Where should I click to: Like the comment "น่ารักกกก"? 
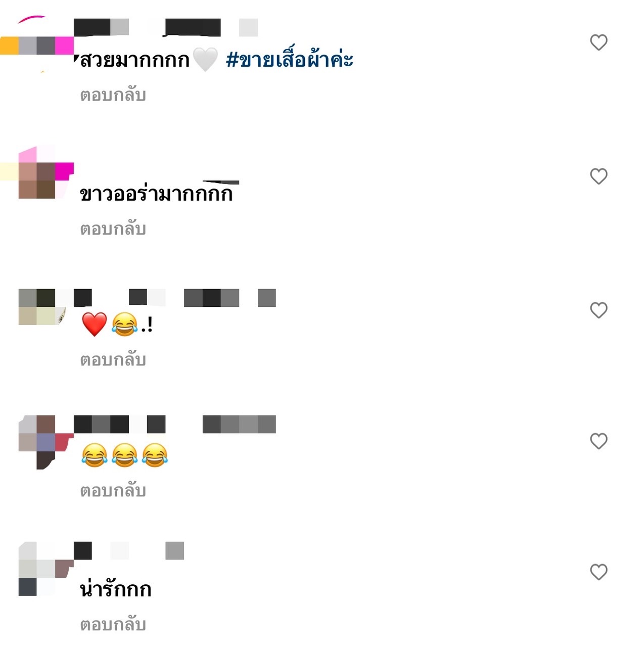tap(599, 572)
